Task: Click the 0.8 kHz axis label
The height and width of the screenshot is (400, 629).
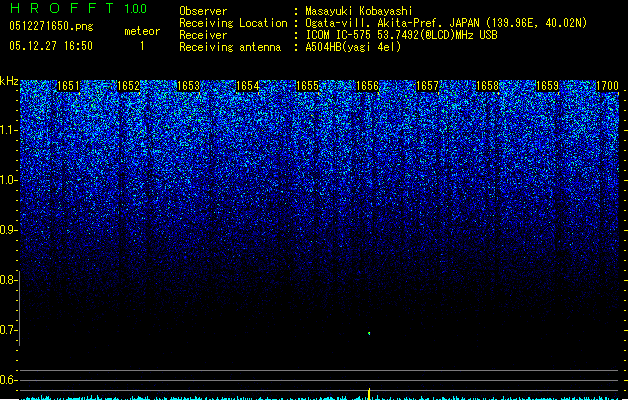Action: point(8,280)
